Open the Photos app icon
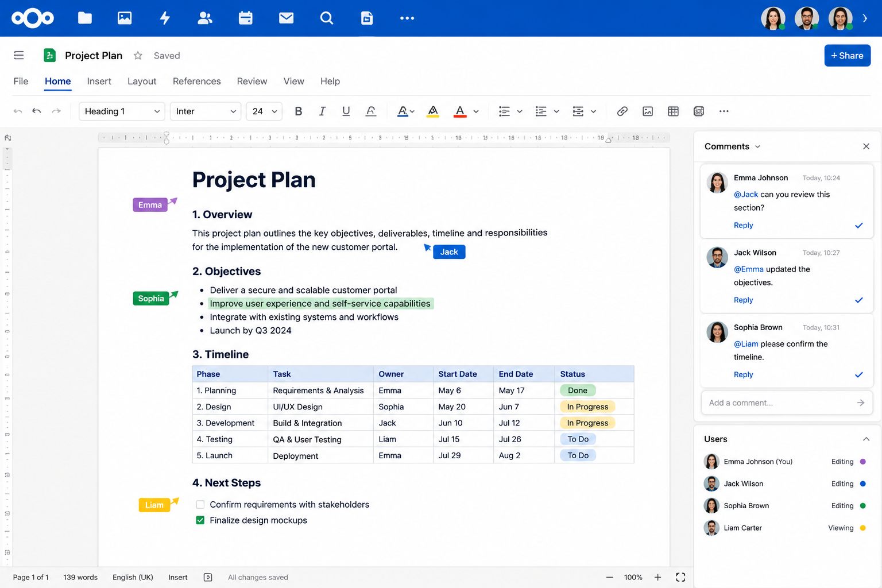The width and height of the screenshot is (882, 588). pyautogui.click(x=125, y=18)
